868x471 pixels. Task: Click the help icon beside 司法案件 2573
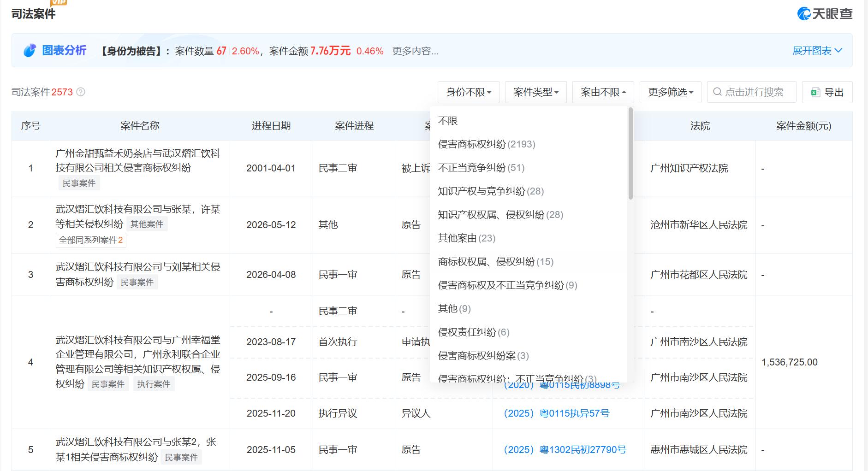click(x=81, y=92)
